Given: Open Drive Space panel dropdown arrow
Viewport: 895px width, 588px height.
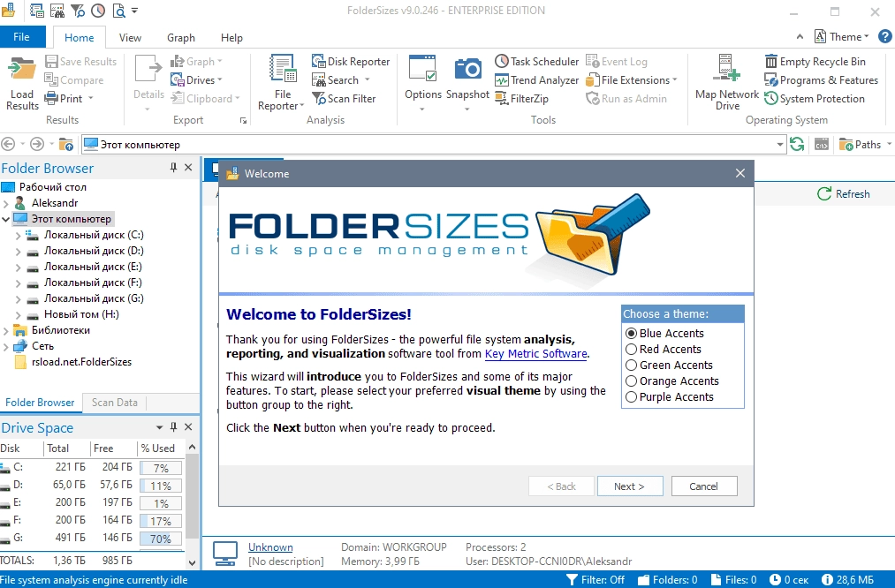Looking at the screenshot, I should click(159, 427).
